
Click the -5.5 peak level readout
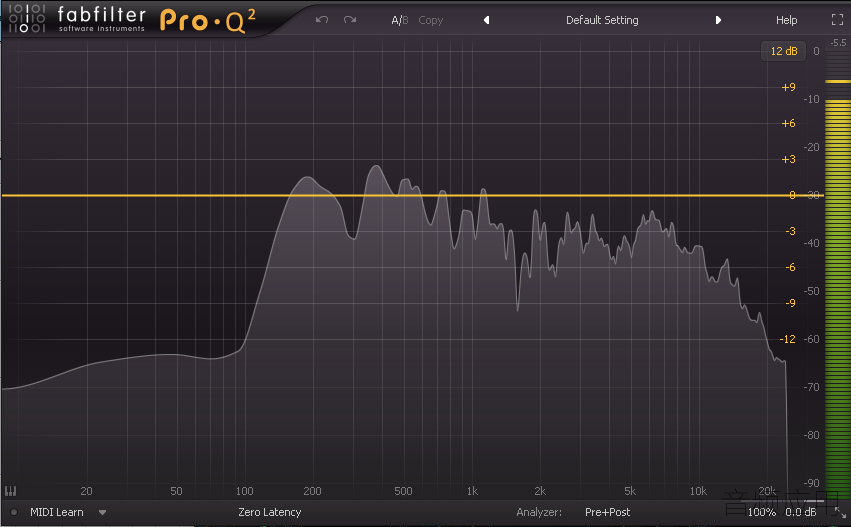pyautogui.click(x=838, y=42)
